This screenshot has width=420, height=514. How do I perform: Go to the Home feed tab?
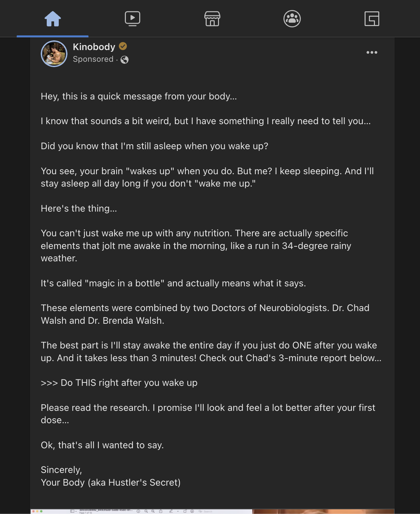click(x=53, y=19)
